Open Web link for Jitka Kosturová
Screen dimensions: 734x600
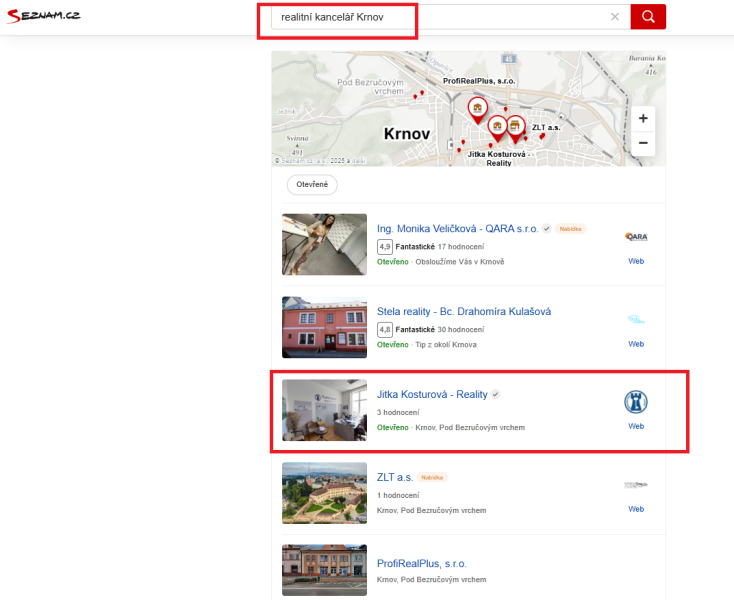pos(636,426)
